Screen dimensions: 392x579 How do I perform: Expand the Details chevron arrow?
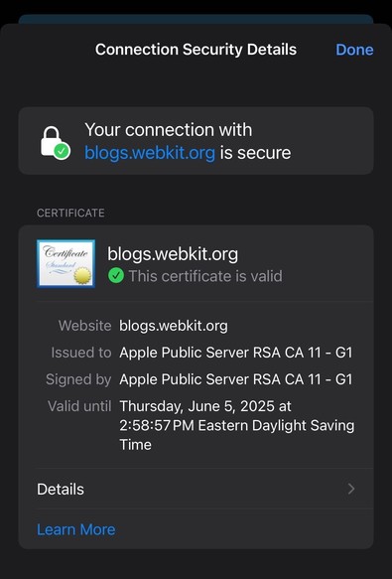pos(351,489)
